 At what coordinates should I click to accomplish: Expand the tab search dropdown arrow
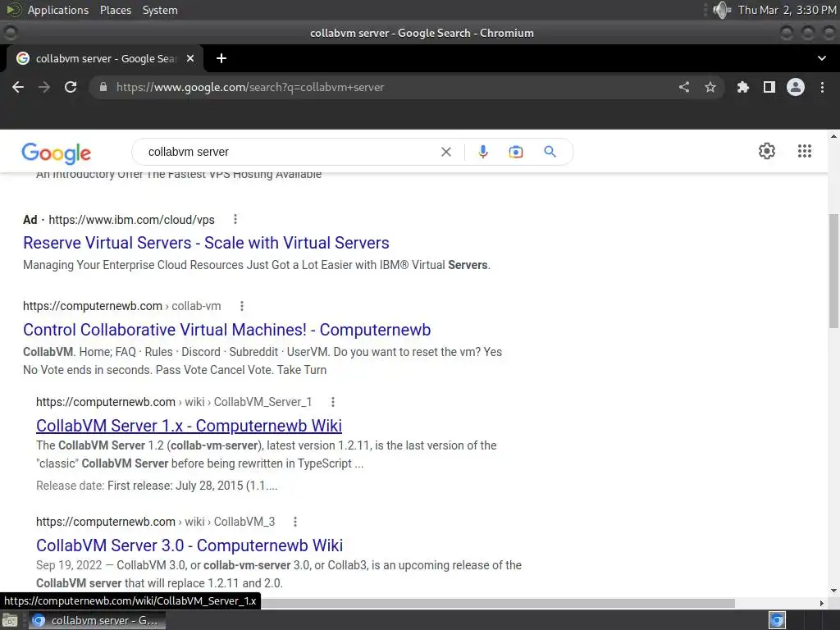pos(822,58)
